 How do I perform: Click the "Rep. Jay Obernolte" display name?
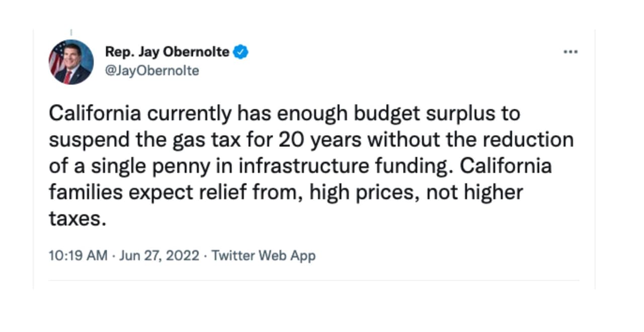pos(168,51)
